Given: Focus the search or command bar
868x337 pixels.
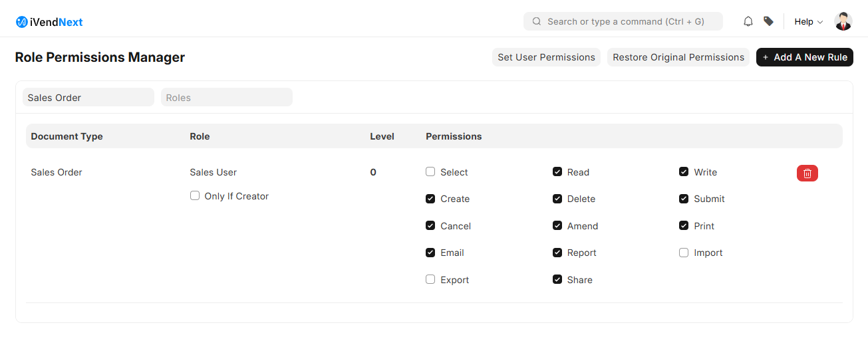Looking at the screenshot, I should (x=625, y=21).
